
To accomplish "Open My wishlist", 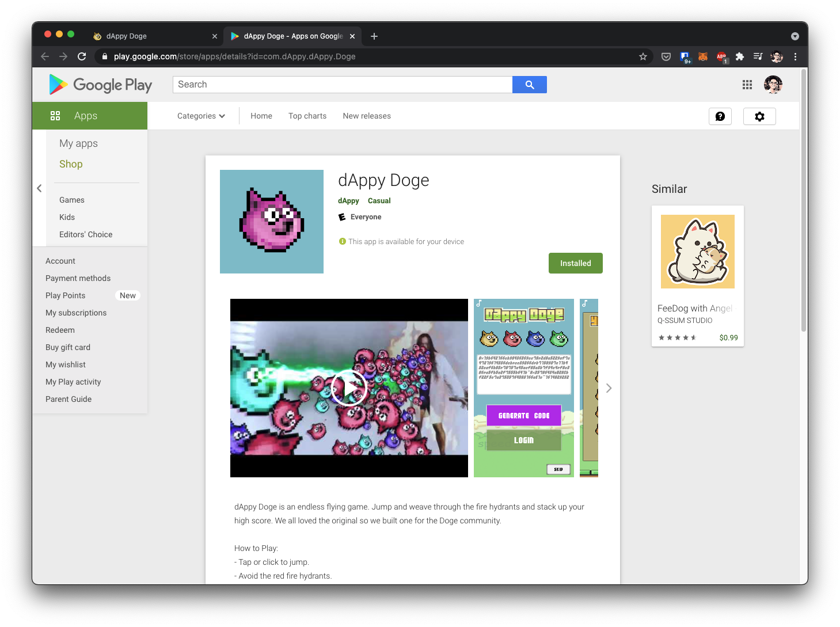I will 66,364.
